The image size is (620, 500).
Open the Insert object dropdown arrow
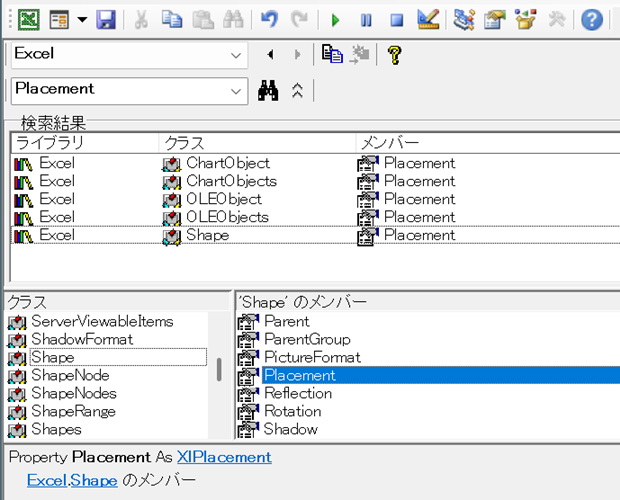click(82, 19)
